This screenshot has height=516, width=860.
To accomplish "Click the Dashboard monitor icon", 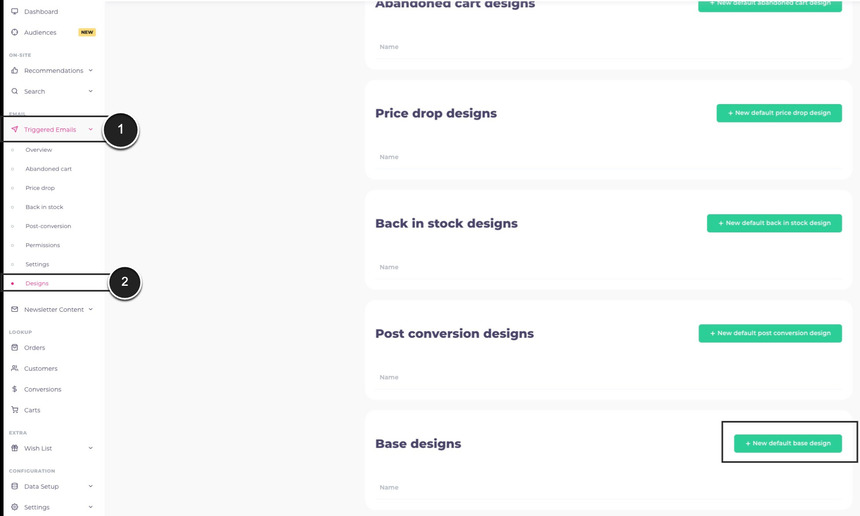I will click(x=14, y=12).
